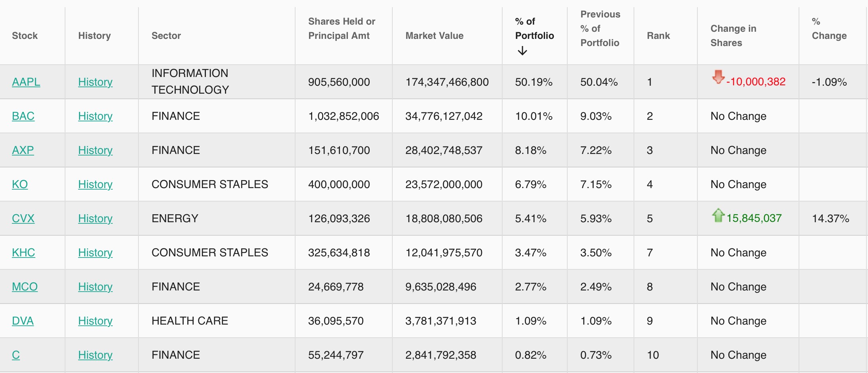This screenshot has width=868, height=373.
Task: View History for the AXP row
Action: (x=95, y=150)
